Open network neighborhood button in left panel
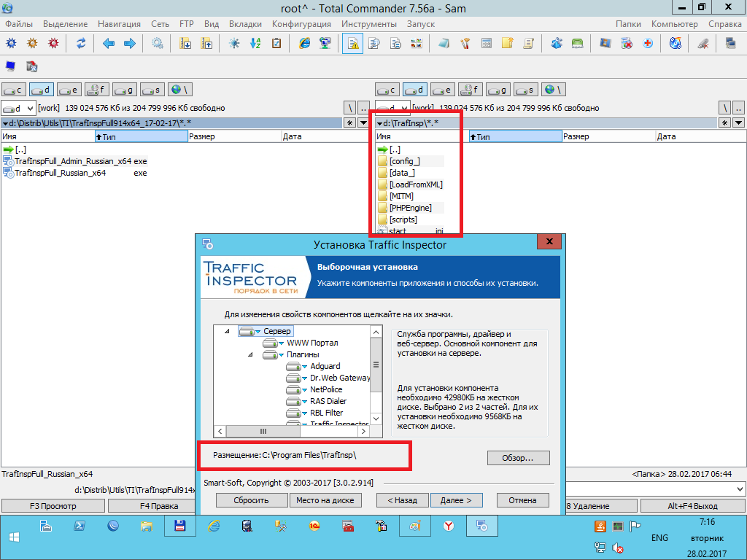Image resolution: width=747 pixels, height=560 pixels. coord(180,90)
